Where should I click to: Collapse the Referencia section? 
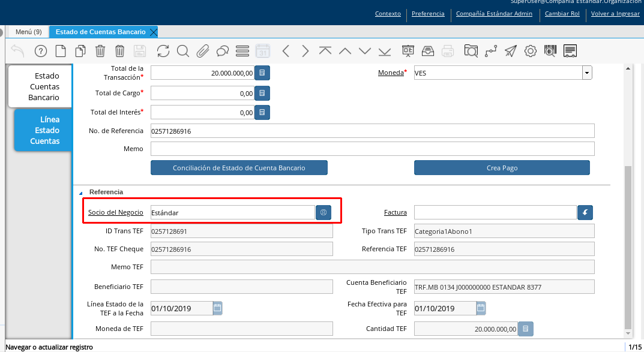pos(81,192)
